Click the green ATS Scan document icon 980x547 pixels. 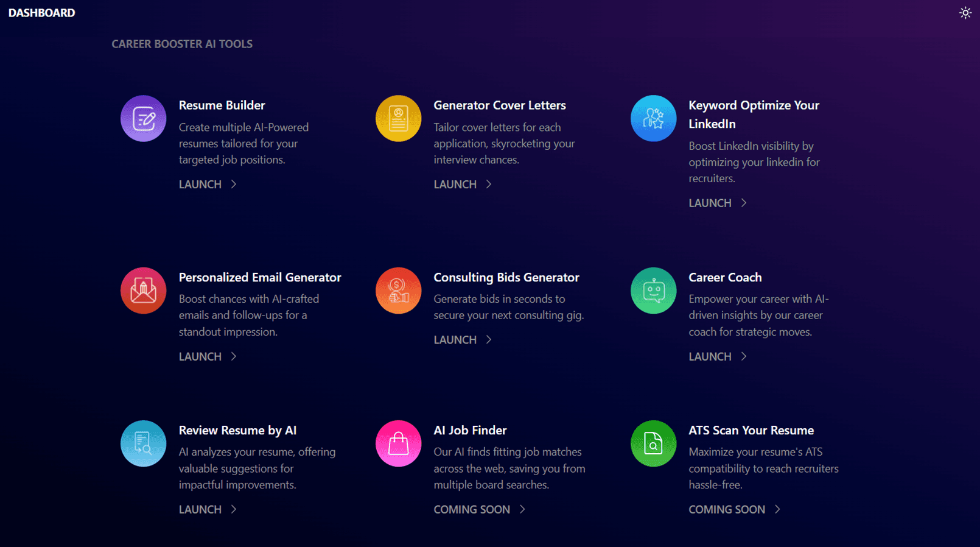tap(653, 443)
